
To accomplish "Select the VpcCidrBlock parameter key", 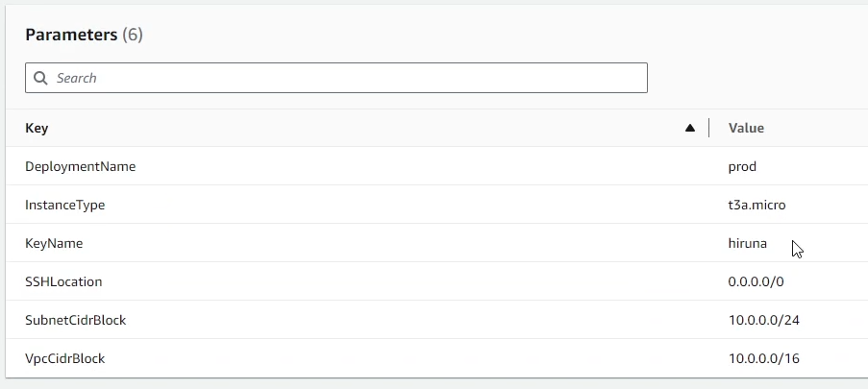I will click(64, 358).
